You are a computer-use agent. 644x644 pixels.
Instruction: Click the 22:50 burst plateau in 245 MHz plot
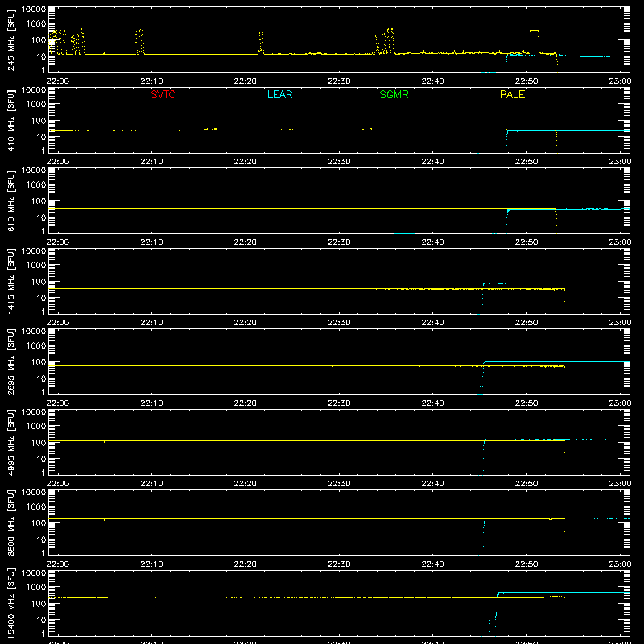534,31
